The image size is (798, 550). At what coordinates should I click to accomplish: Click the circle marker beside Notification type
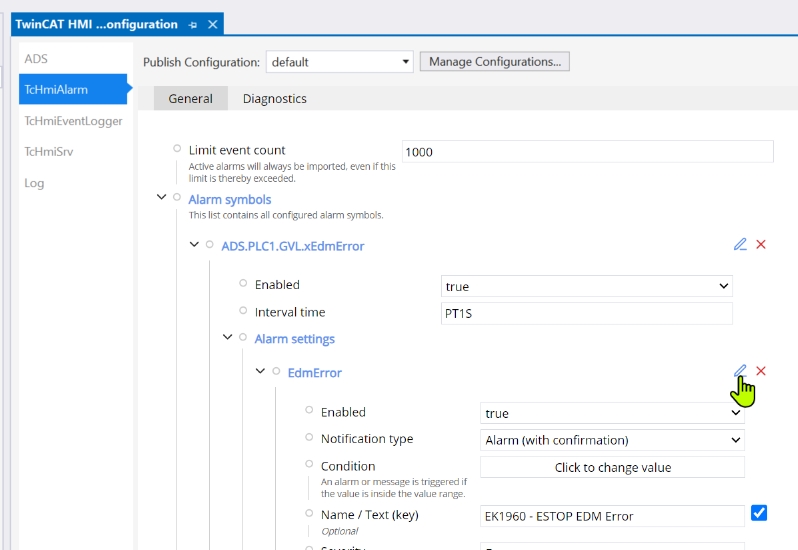tap(309, 437)
